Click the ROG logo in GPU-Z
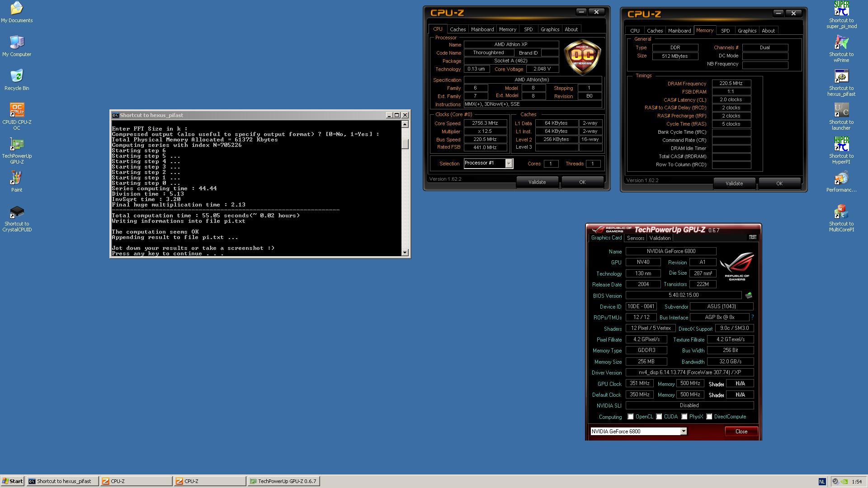The image size is (868, 488). (737, 266)
